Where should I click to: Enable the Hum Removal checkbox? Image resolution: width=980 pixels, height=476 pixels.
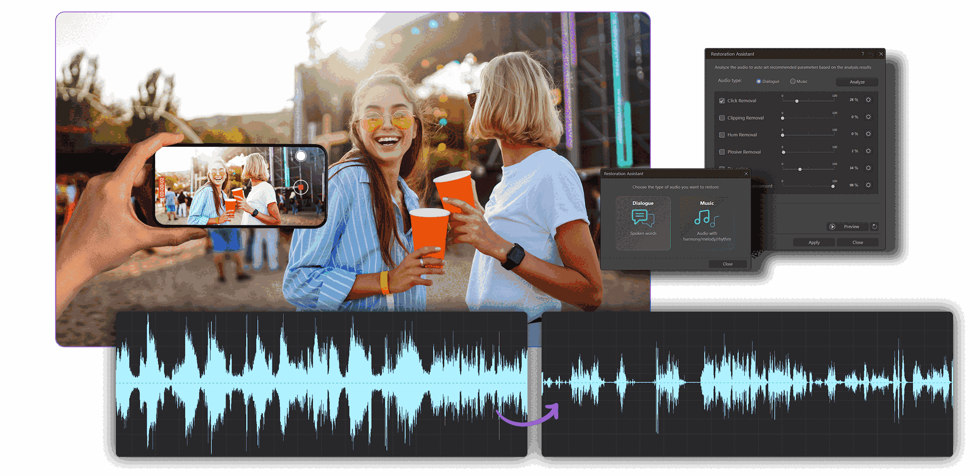[722, 135]
